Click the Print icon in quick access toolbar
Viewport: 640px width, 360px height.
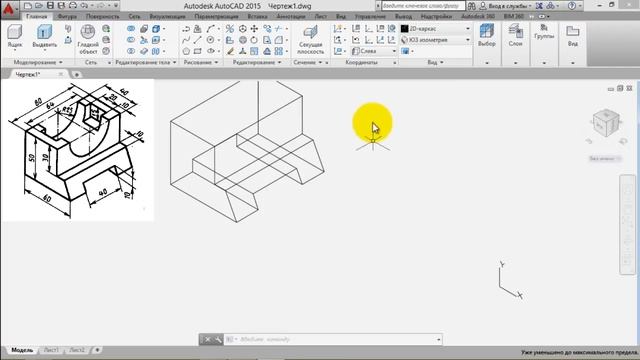click(73, 6)
